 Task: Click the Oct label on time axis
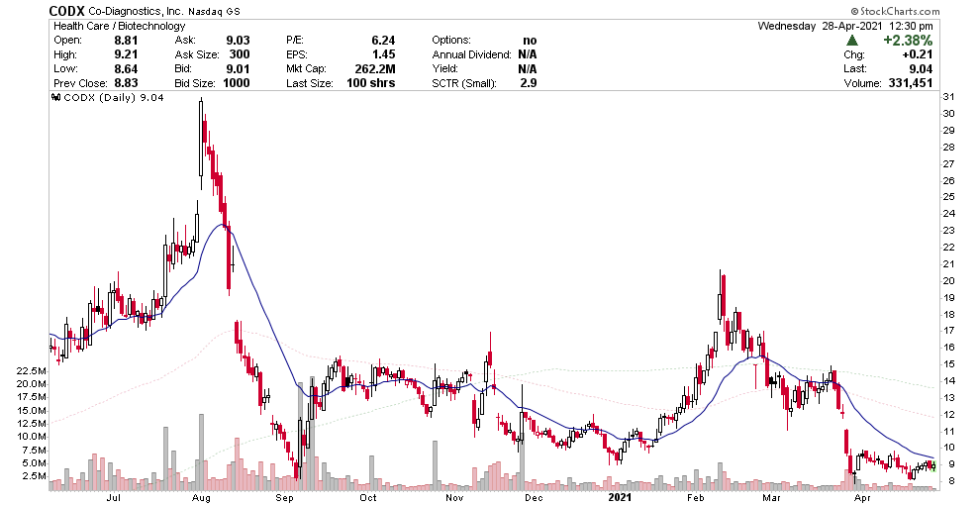click(x=368, y=498)
